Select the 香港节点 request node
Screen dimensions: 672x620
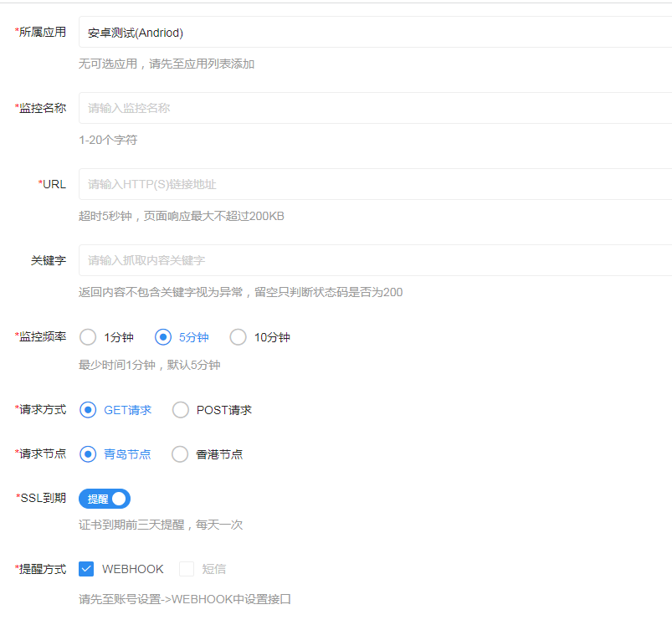[180, 454]
